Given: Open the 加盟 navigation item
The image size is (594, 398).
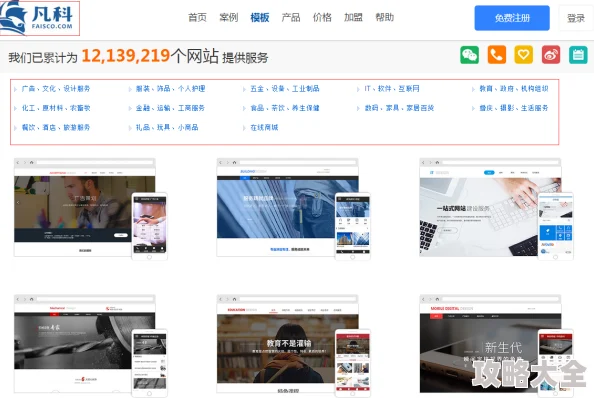Looking at the screenshot, I should (353, 17).
